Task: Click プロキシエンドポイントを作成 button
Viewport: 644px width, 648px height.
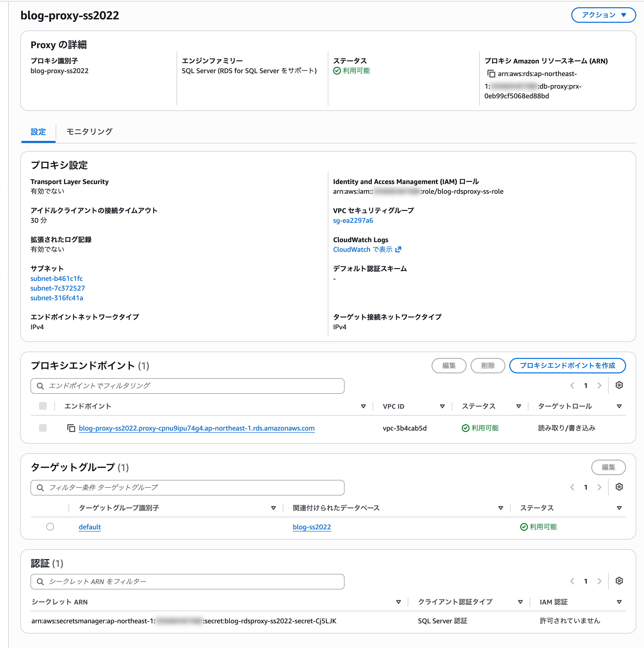Action: (x=567, y=366)
